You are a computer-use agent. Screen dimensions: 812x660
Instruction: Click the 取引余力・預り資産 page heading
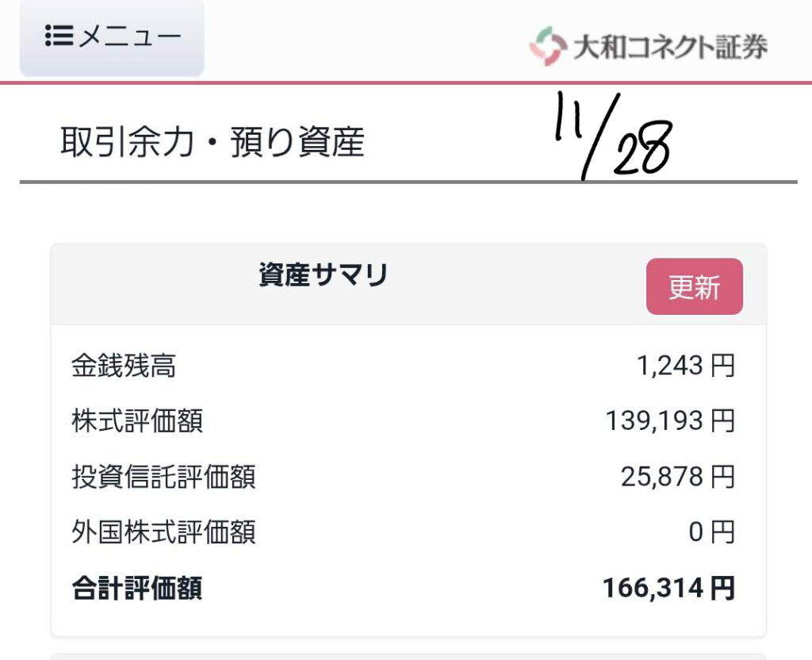[x=213, y=143]
